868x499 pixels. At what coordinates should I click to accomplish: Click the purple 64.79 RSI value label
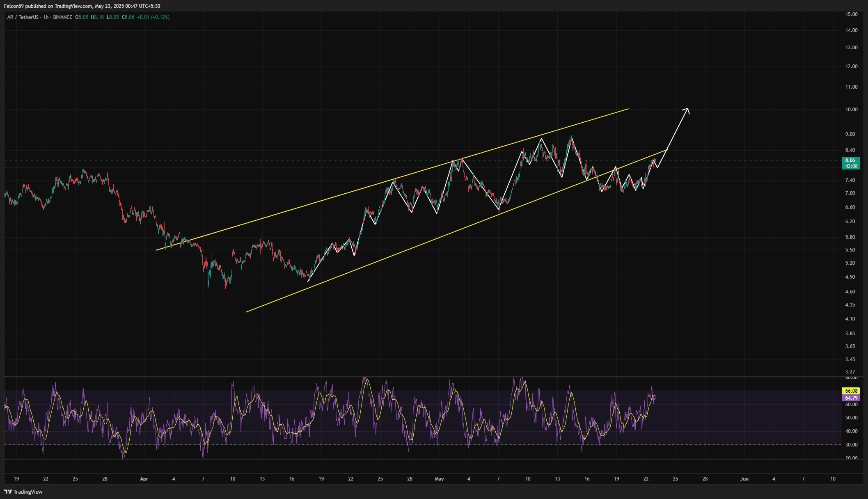click(x=851, y=398)
